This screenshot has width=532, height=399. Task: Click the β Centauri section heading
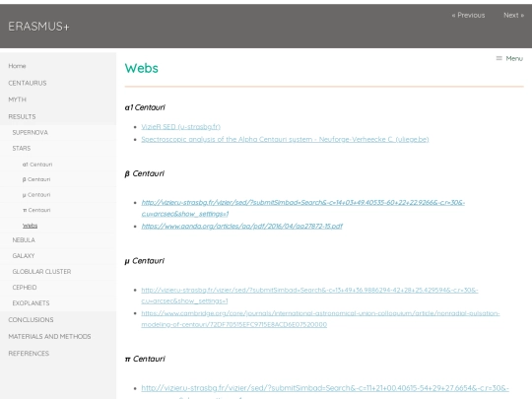145,173
